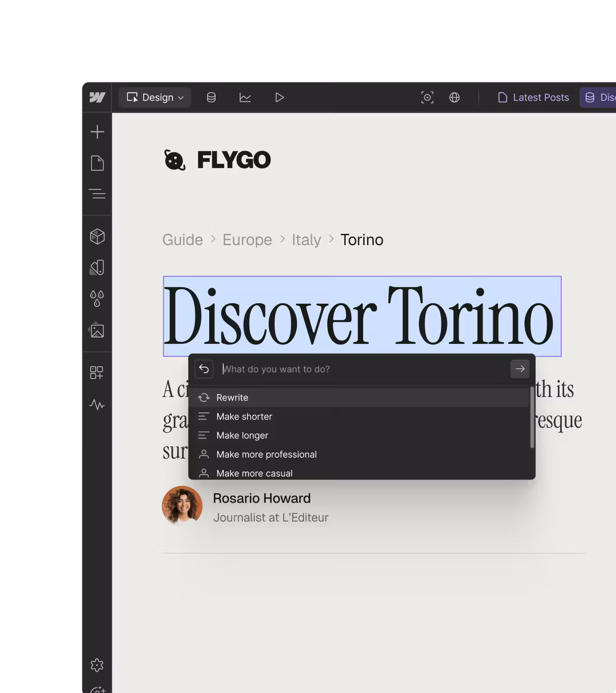Choose Make more professional option
This screenshot has height=693, width=616.
(266, 454)
